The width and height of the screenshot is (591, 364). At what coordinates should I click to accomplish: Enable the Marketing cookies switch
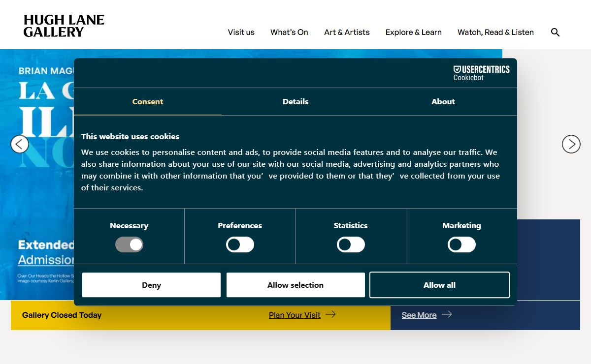click(461, 244)
